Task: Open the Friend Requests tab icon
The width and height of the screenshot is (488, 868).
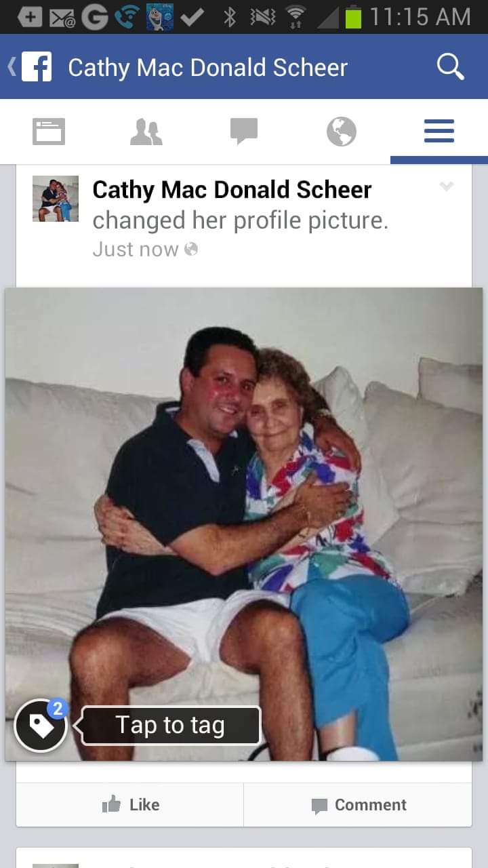Action: coord(146,132)
